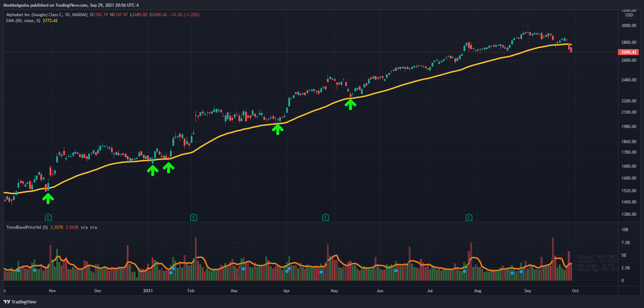
Task: Click the indicator value 3.307B
Action: pyautogui.click(x=57, y=227)
